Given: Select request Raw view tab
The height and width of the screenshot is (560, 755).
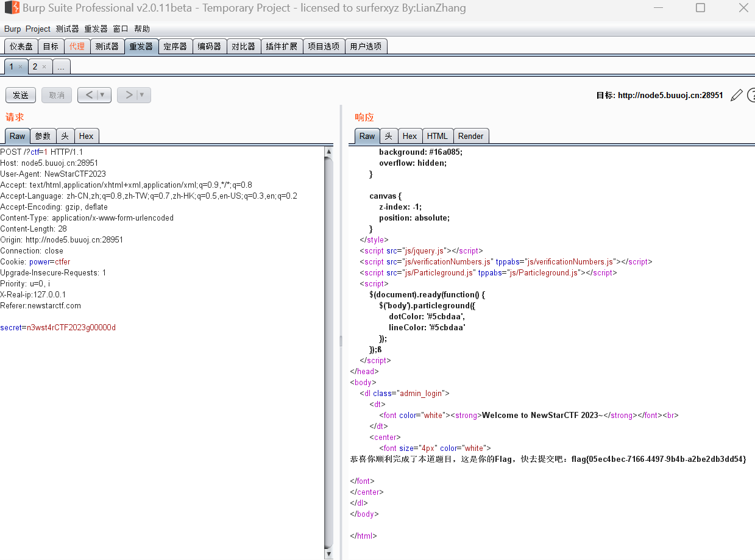Looking at the screenshot, I should 18,136.
